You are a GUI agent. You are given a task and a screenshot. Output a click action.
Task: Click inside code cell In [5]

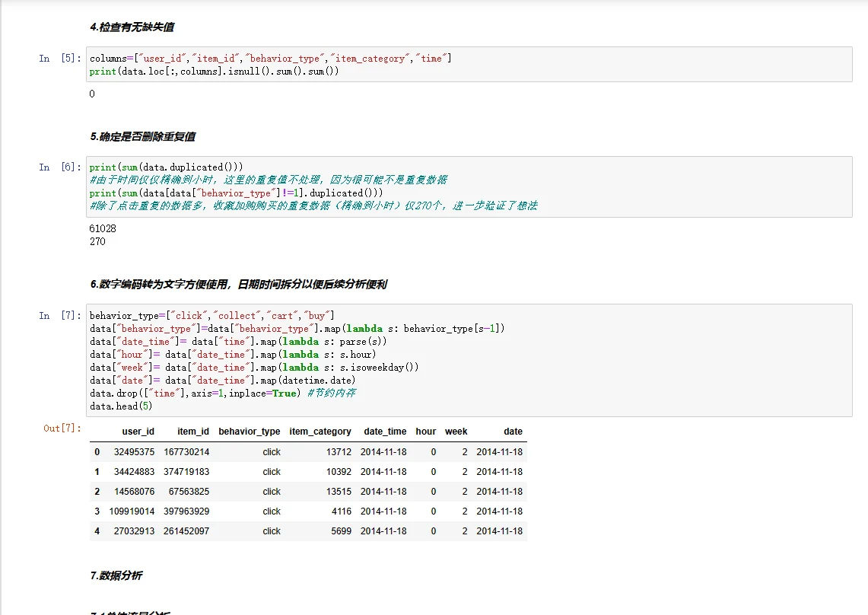coord(469,64)
